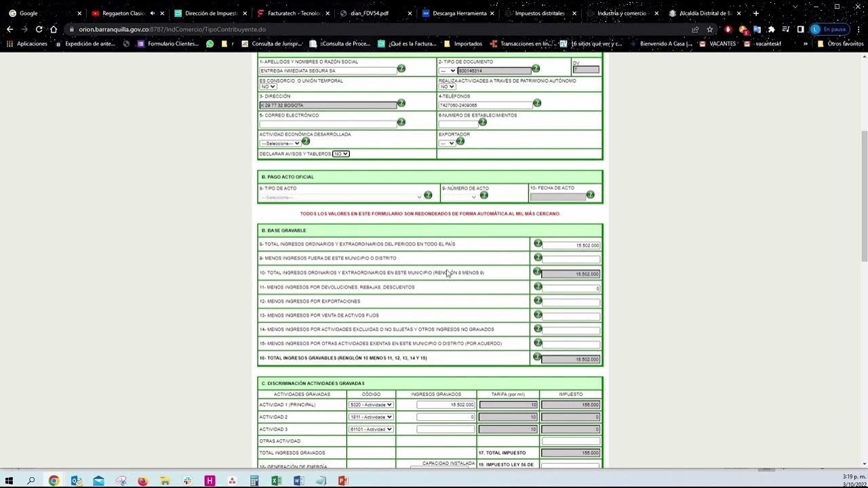Open Formulario Clientes bookmark

coord(168,43)
